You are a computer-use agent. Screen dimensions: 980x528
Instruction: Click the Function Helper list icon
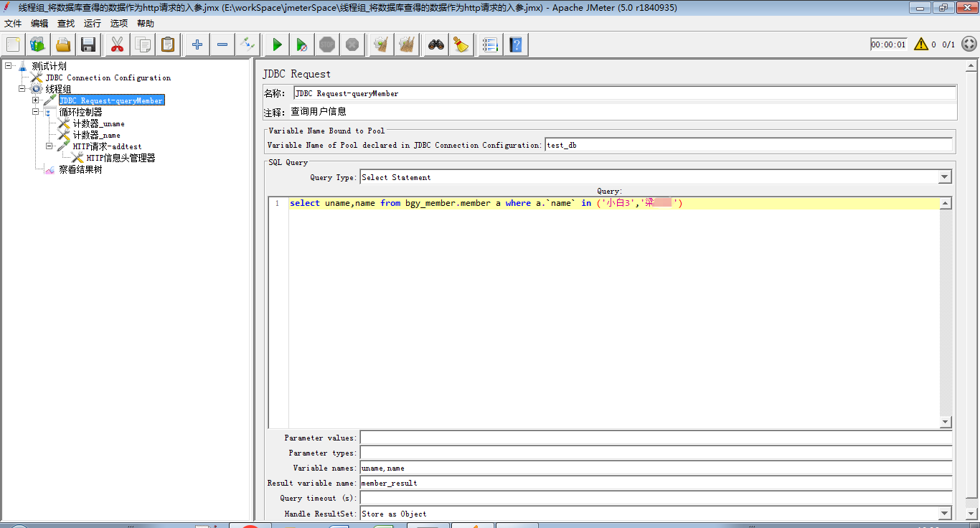[x=490, y=44]
